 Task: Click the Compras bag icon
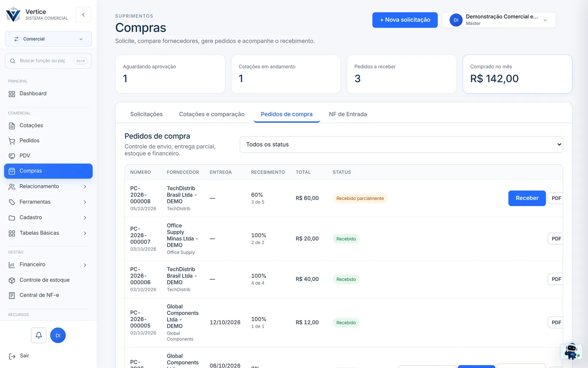click(x=12, y=171)
